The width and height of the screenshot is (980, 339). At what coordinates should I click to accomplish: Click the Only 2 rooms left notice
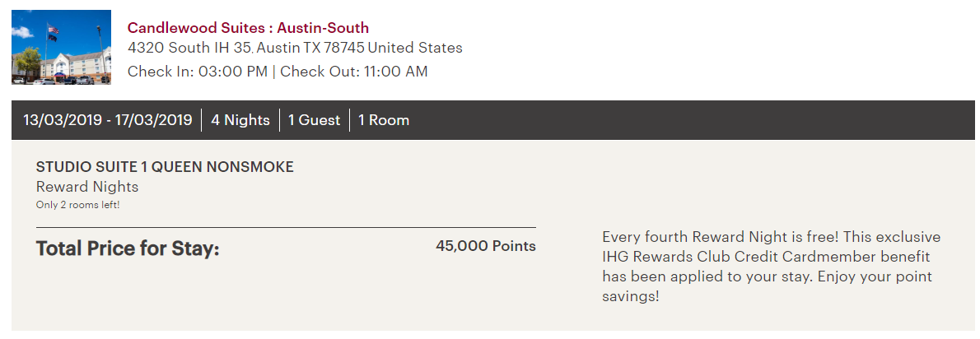click(83, 205)
